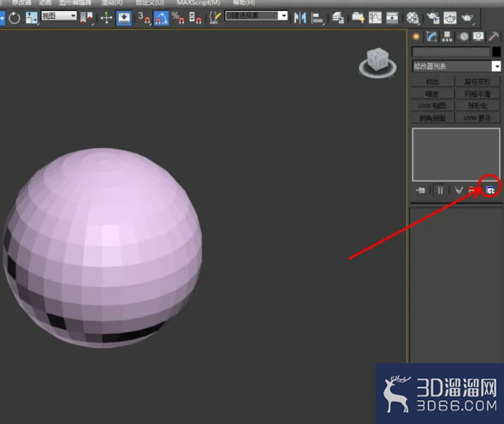Select the Rotate tool in the toolbar
This screenshot has width=504, height=424.
(15, 18)
